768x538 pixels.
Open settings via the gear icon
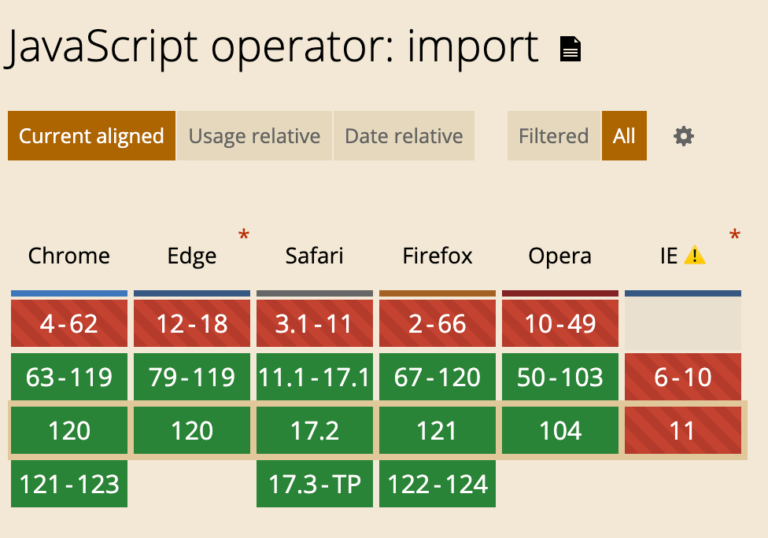click(683, 136)
